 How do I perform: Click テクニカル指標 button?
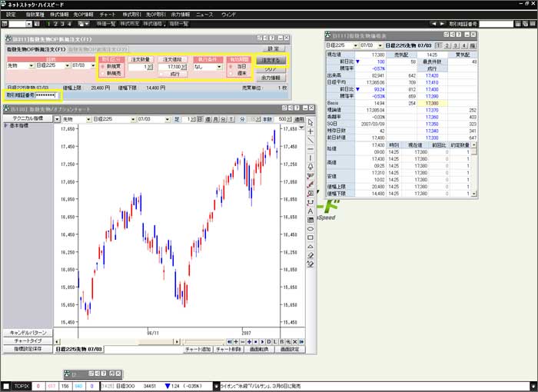click(28, 118)
